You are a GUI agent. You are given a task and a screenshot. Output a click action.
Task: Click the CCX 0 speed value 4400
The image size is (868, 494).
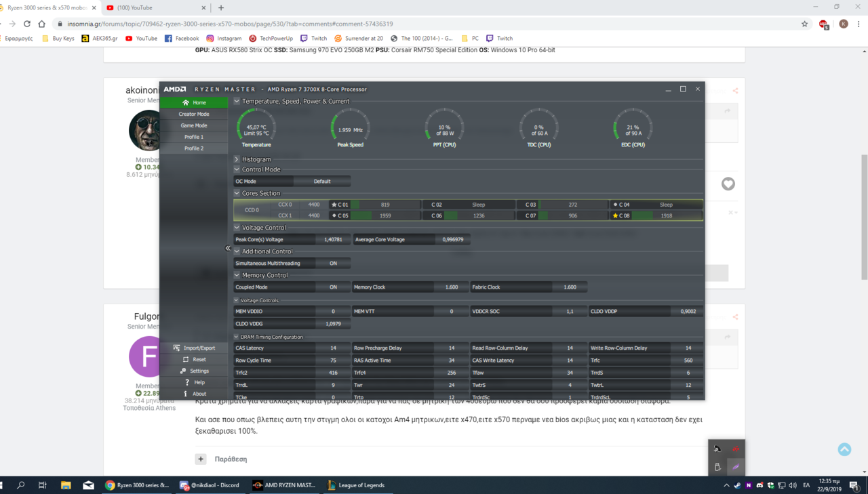(313, 205)
